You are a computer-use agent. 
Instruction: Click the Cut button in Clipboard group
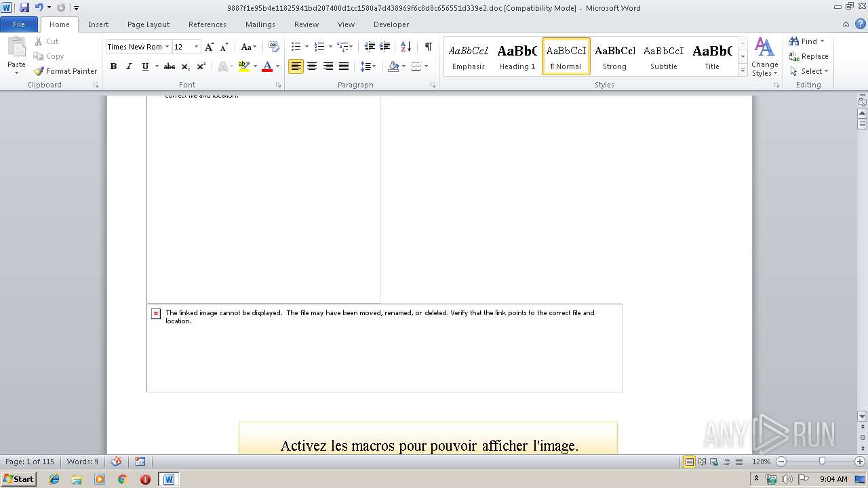[47, 41]
